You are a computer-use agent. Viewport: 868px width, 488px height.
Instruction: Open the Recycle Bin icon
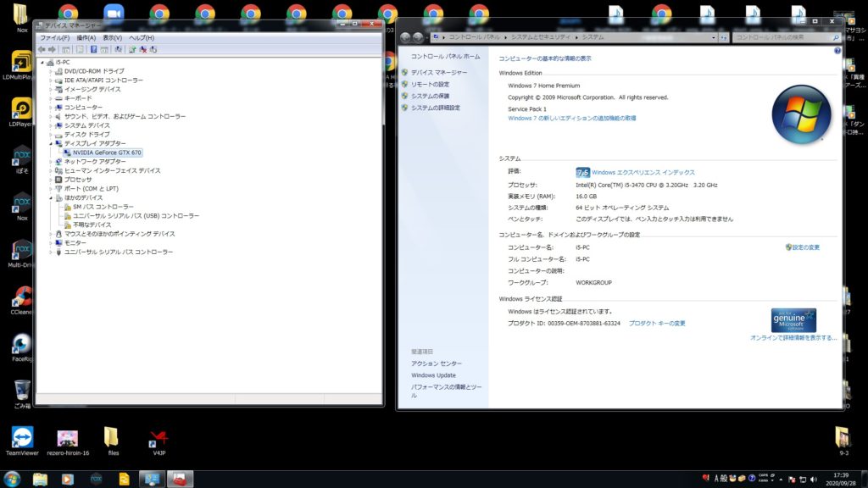tap(22, 391)
